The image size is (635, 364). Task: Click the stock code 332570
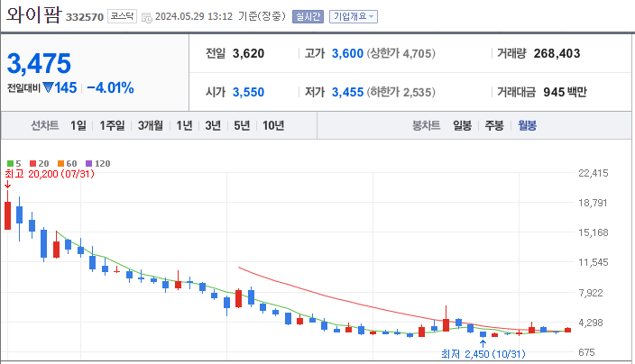coord(85,17)
